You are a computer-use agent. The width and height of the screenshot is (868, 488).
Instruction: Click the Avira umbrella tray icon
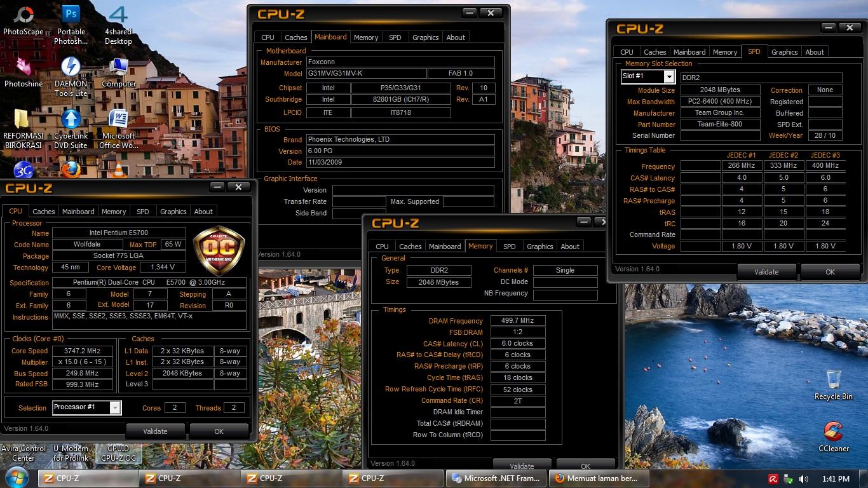tap(773, 479)
